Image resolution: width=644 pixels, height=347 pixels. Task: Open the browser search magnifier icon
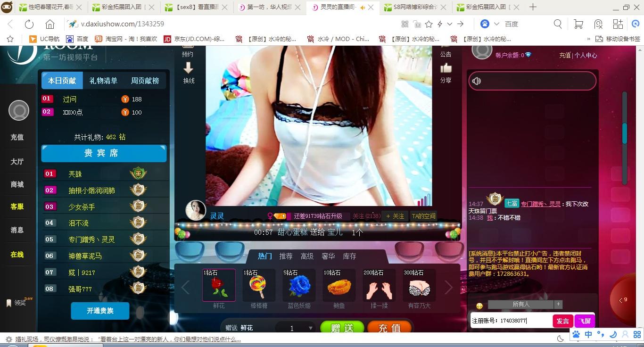pos(558,25)
